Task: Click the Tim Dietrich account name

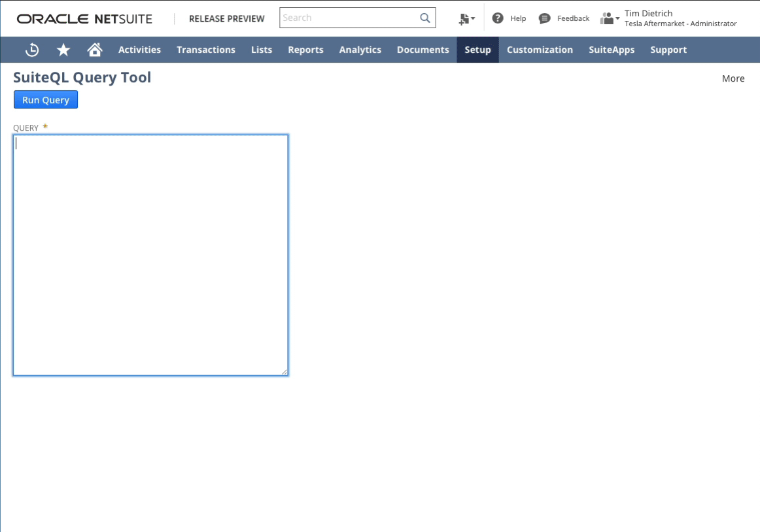Action: [x=648, y=12]
